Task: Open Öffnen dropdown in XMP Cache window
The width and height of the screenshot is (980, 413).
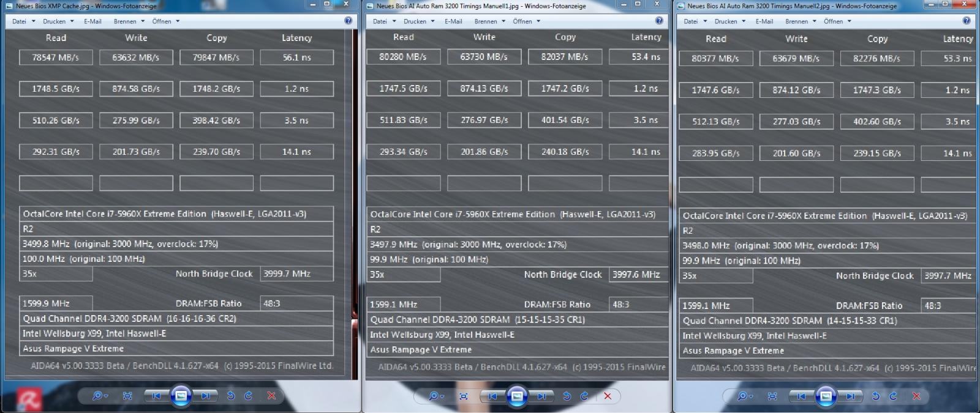Action: (166, 21)
